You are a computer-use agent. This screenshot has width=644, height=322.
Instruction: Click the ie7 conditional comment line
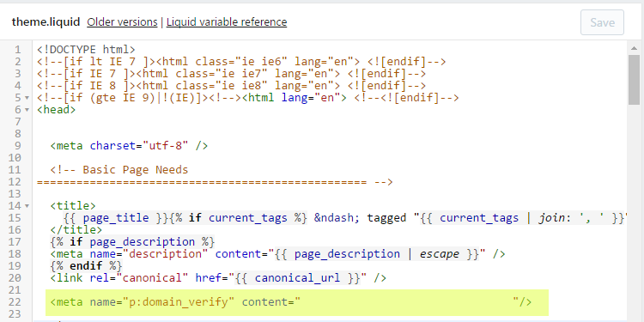point(231,74)
